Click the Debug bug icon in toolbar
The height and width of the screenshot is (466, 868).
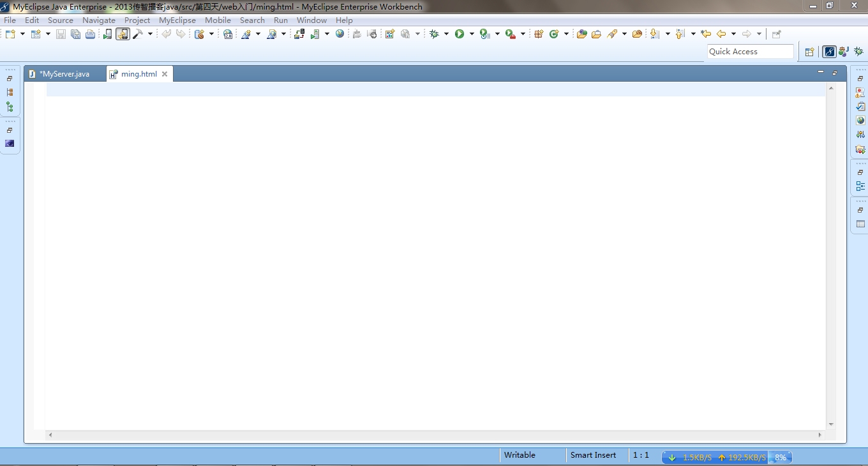435,34
